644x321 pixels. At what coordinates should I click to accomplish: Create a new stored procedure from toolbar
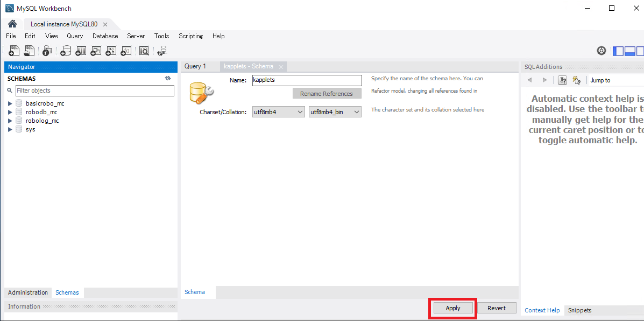click(111, 51)
